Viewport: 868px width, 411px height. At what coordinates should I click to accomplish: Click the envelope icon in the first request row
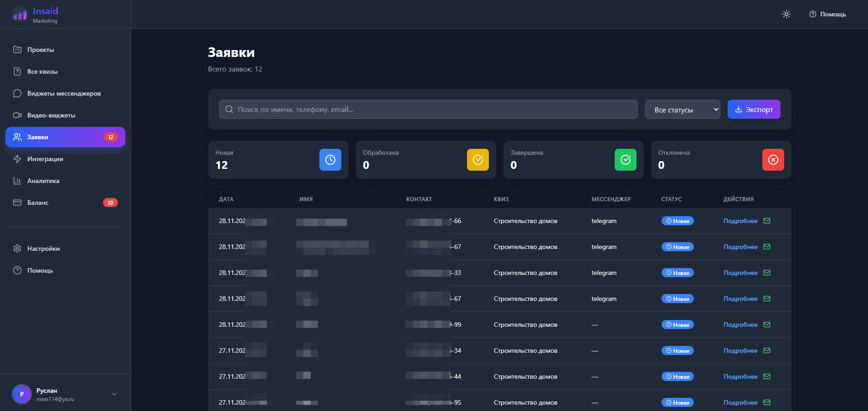point(767,221)
